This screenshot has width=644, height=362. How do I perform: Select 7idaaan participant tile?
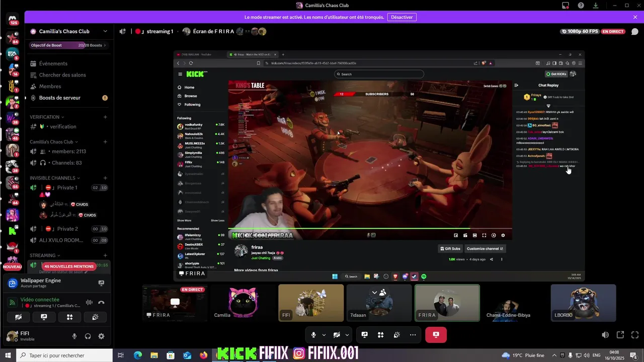(x=379, y=303)
